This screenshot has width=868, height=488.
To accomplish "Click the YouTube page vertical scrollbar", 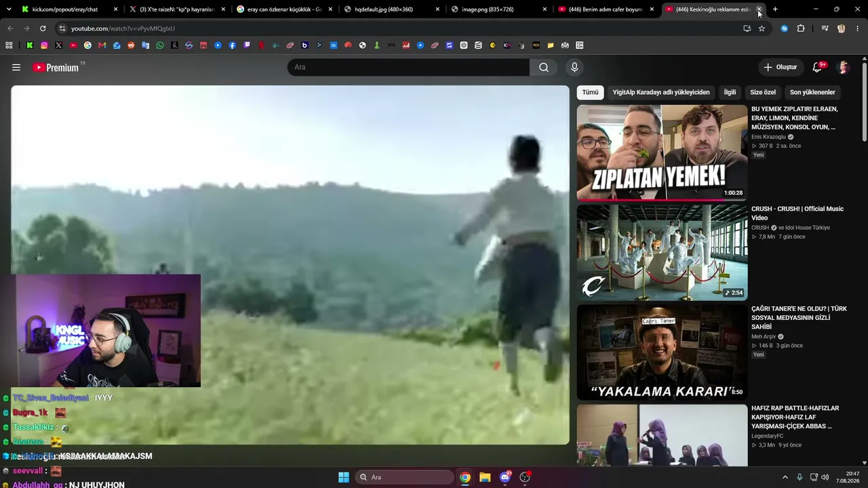I will tap(864, 102).
